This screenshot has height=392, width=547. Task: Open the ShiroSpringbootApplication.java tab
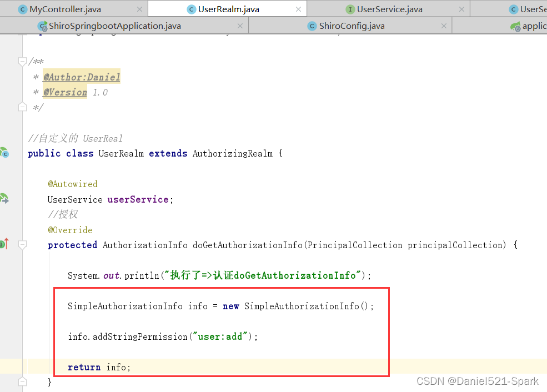[124, 26]
